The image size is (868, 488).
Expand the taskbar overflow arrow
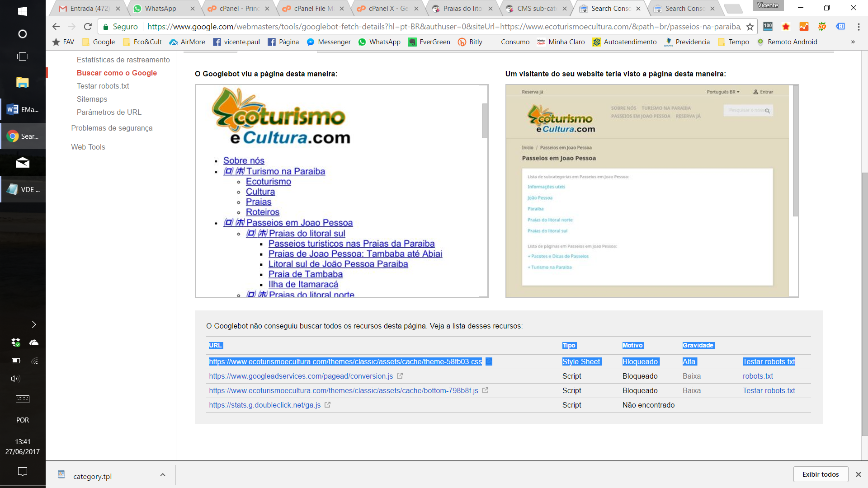click(33, 324)
